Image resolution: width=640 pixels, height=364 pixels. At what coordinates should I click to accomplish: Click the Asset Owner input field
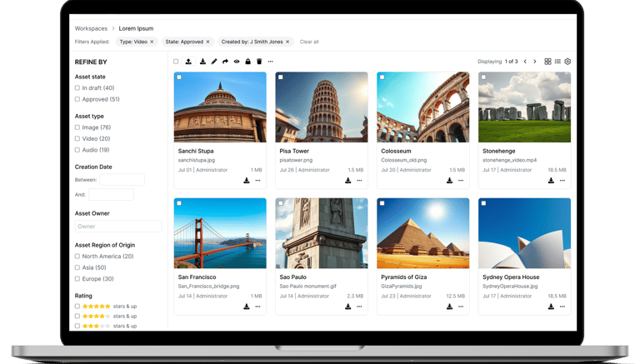coord(118,227)
